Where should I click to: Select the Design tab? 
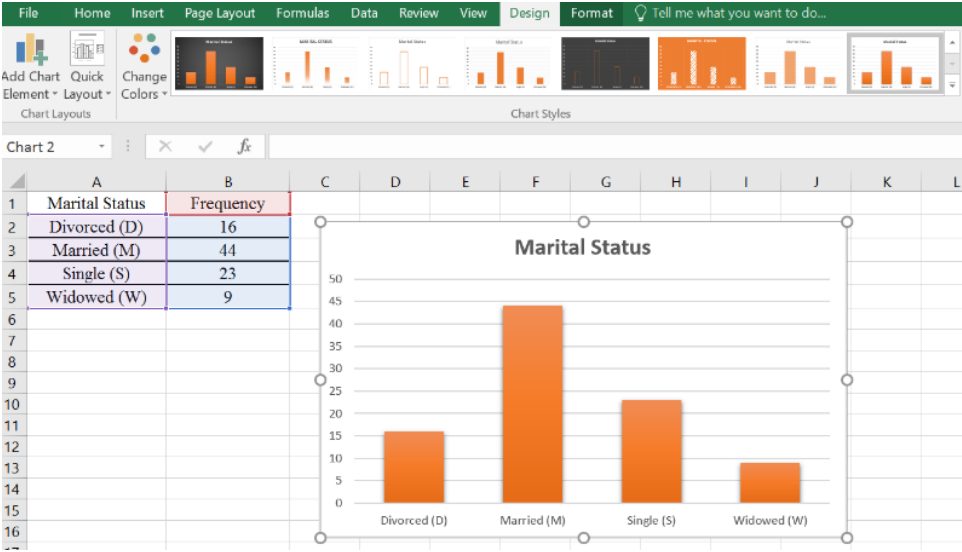click(529, 13)
